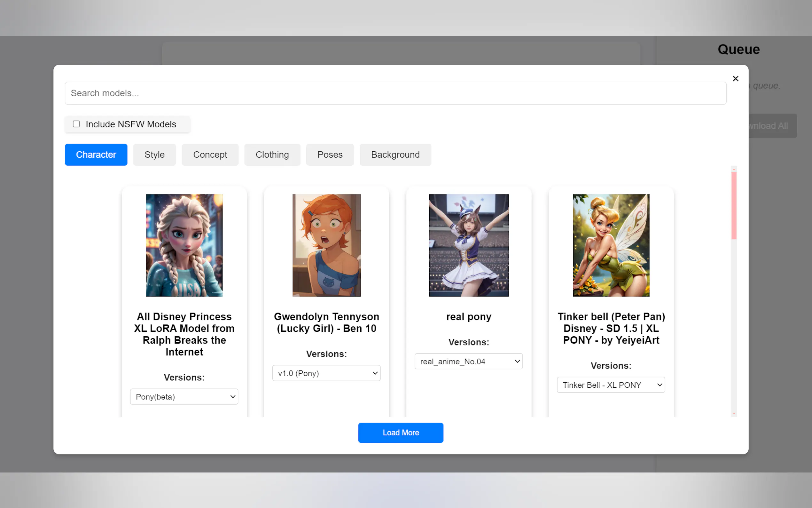Open the Concept category filter

pyautogui.click(x=210, y=155)
